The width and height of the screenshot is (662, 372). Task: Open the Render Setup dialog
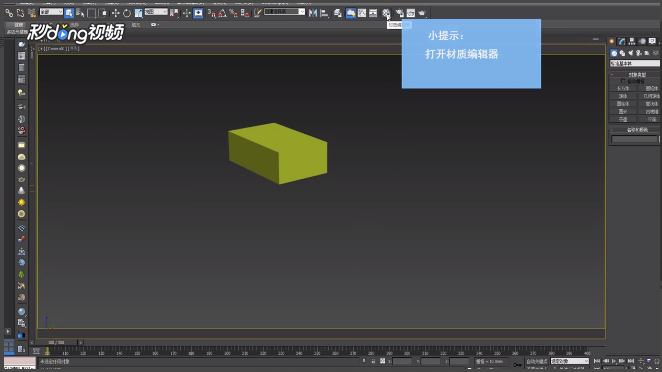click(399, 13)
